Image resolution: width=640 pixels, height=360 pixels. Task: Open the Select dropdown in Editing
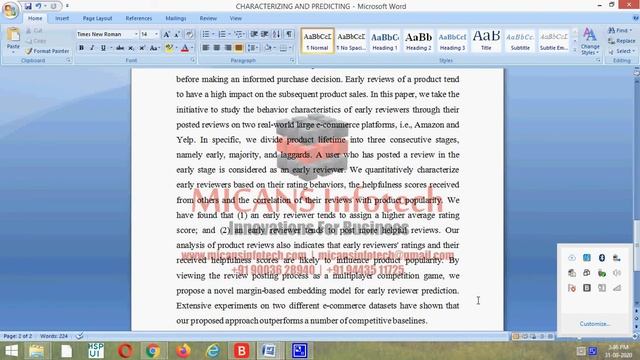(621, 51)
